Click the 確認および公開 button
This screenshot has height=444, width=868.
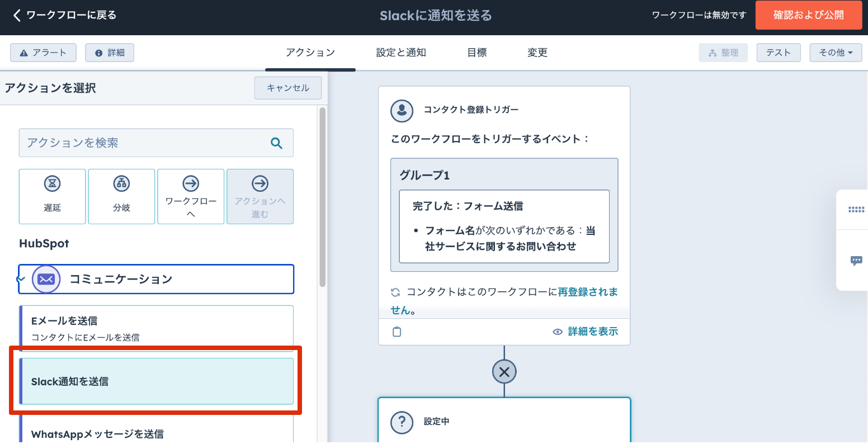pyautogui.click(x=808, y=15)
